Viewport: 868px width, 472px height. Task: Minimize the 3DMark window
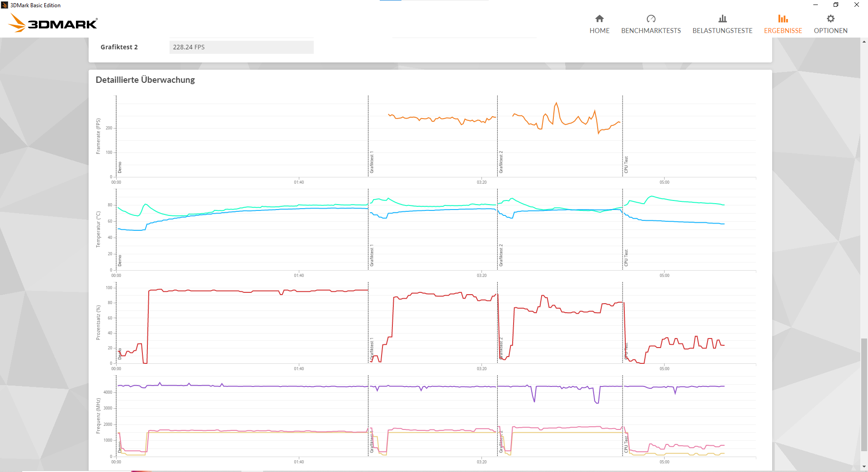pos(816,5)
